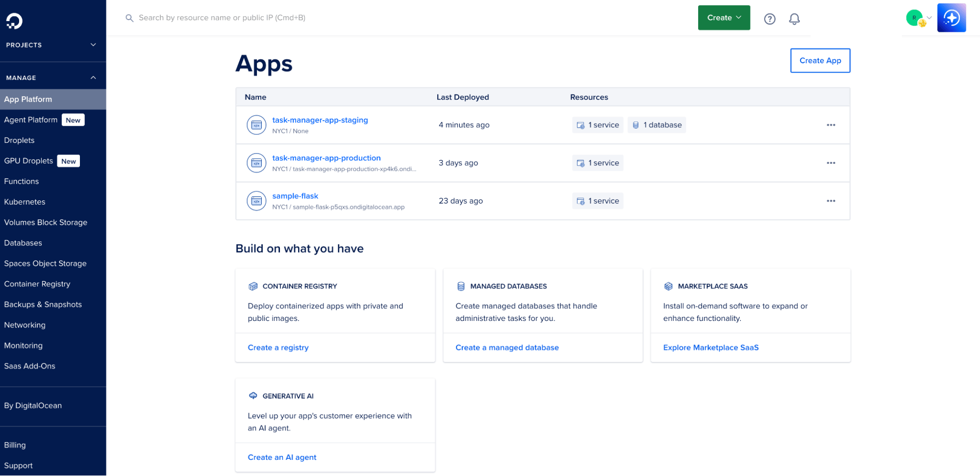
Task: Open more options for task-manager-app-staging
Action: click(x=831, y=125)
